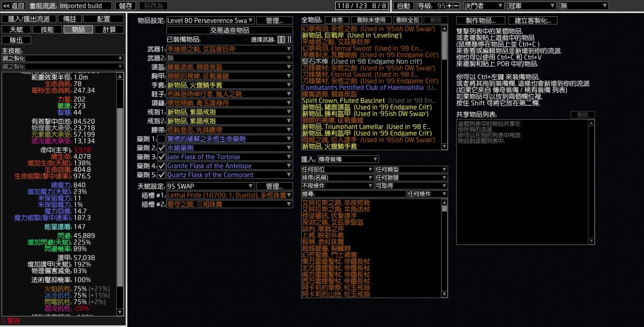Open the 物品設定 item set dropdown
644x327 pixels.
point(210,21)
